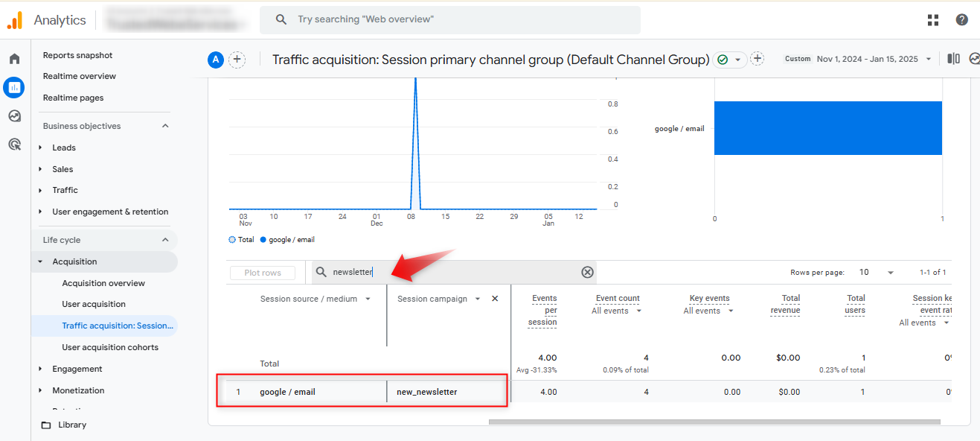Click the top search field
Screen dimensions: 980x441
(x=449, y=20)
